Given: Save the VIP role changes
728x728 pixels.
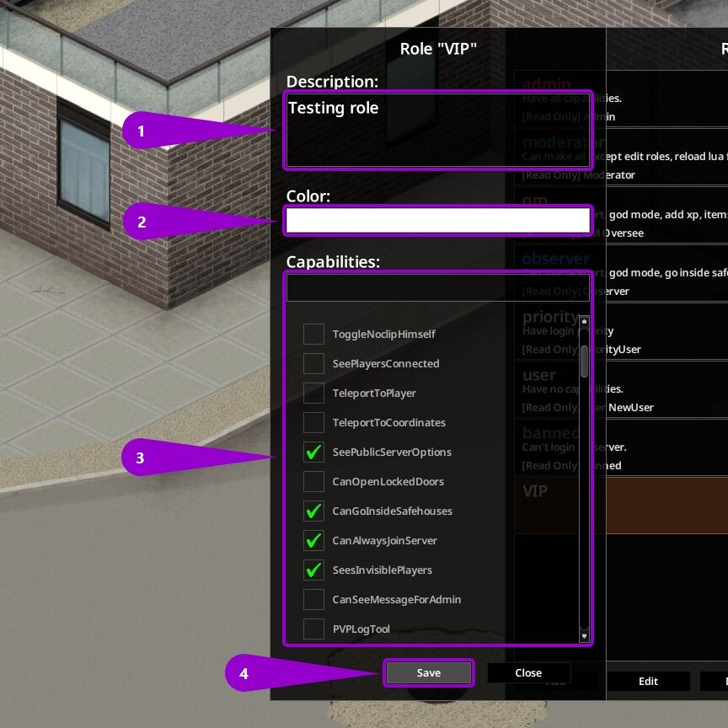Looking at the screenshot, I should [429, 672].
